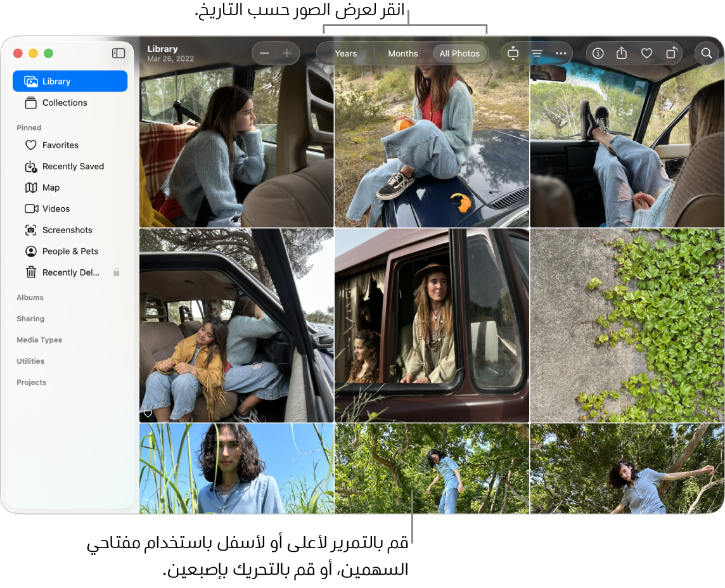Image resolution: width=725 pixels, height=588 pixels.
Task: Click the zoom in plus button
Action: tap(287, 53)
